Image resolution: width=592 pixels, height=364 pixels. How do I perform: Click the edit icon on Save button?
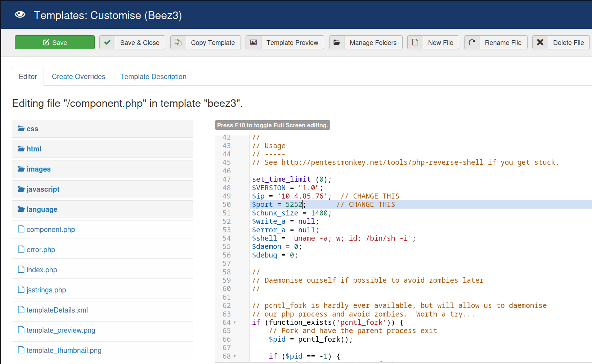[46, 42]
